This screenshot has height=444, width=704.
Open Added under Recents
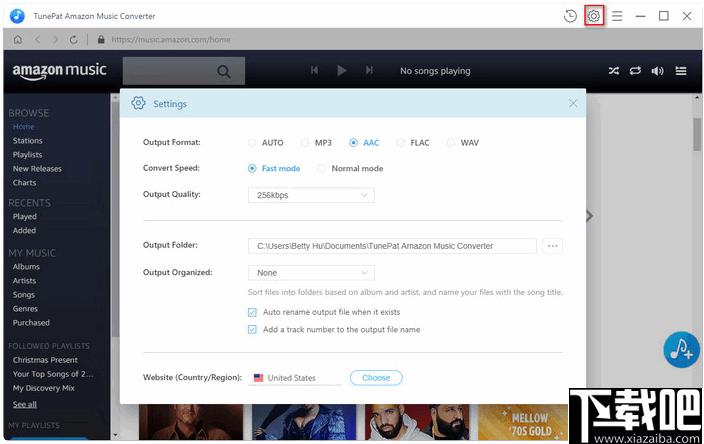click(x=24, y=230)
